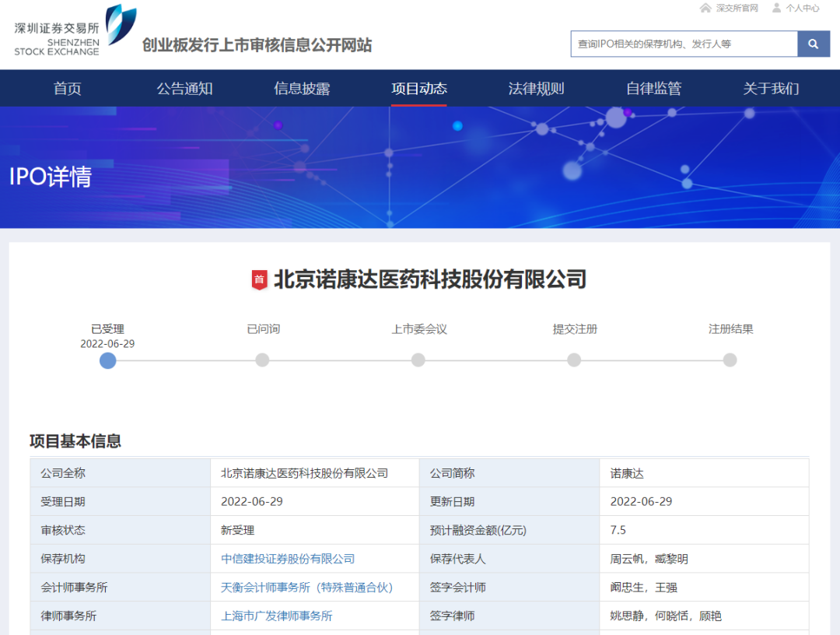This screenshot has height=635, width=840.
Task: Open 中信建投证券股份有限公司 sponsor link
Action: click(288, 559)
